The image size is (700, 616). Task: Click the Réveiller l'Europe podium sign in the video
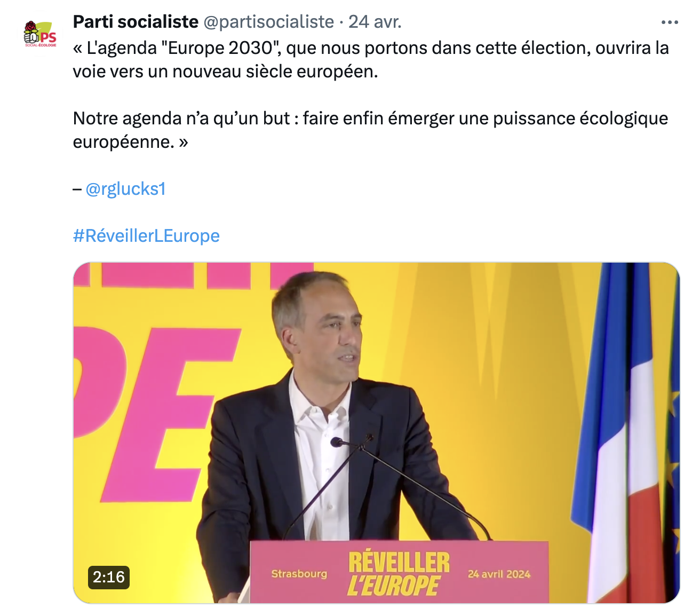point(399,574)
